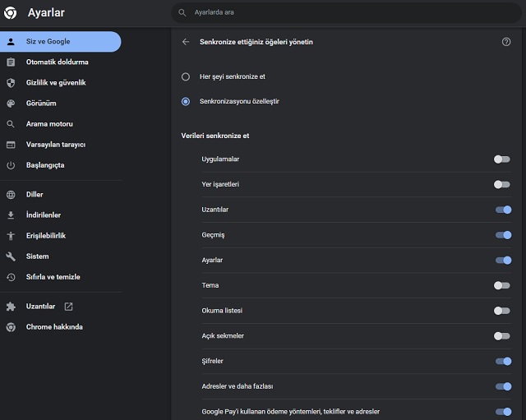Open Varsayılan tarayıcı settings
Screen dimensions: 526x420
click(x=60, y=145)
